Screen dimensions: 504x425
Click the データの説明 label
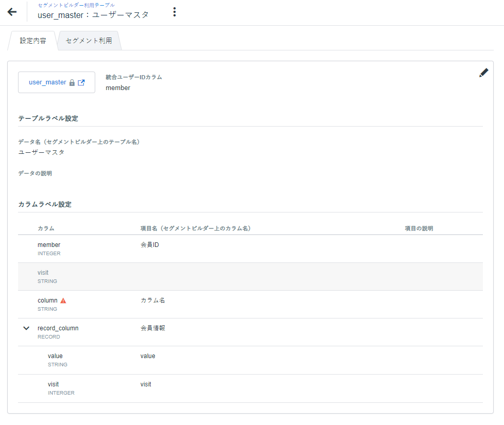tap(35, 173)
